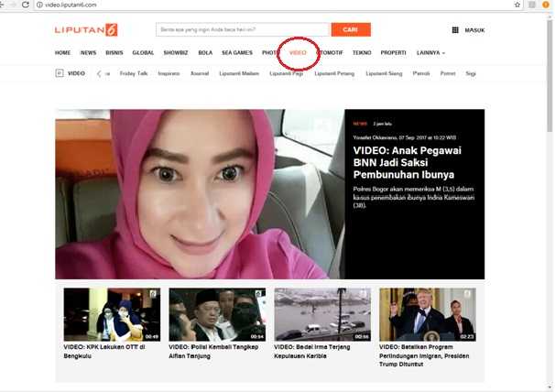
Task: Go to the BOLA section
Action: [x=205, y=53]
